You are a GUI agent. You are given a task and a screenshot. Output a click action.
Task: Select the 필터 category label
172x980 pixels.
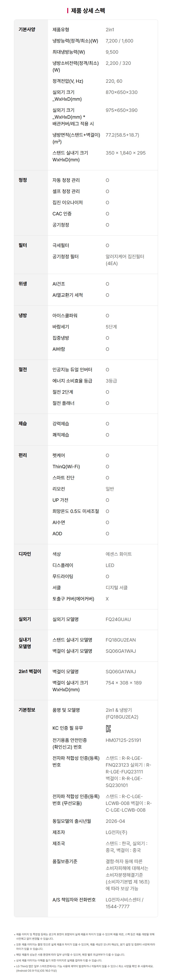pyautogui.click(x=23, y=245)
